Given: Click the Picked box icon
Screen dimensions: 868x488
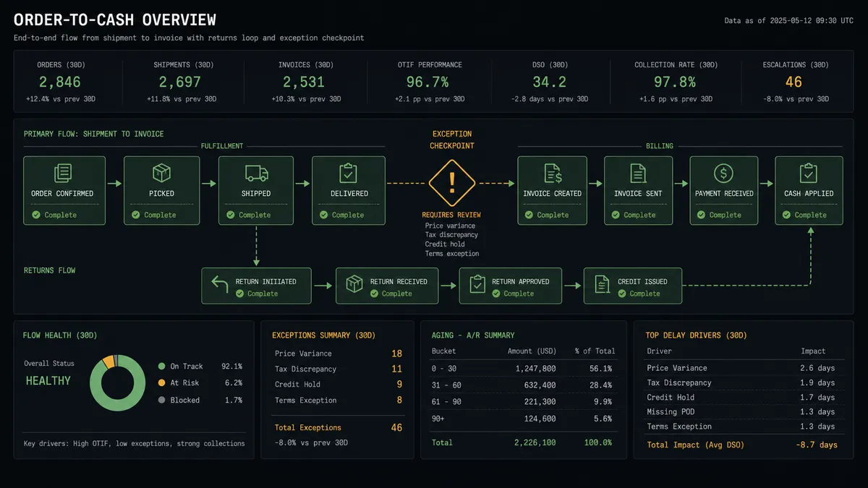Looking at the screenshot, I should pyautogui.click(x=160, y=173).
